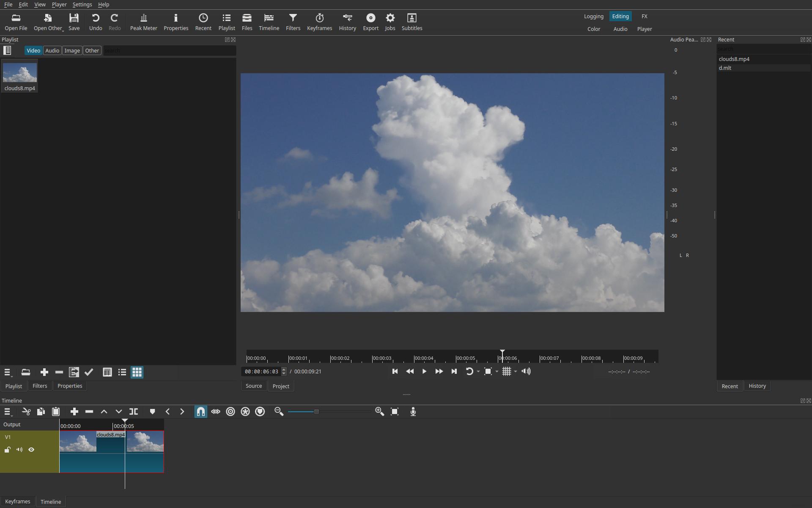
Task: Hide the V1 track with eye icon
Action: coord(31,450)
